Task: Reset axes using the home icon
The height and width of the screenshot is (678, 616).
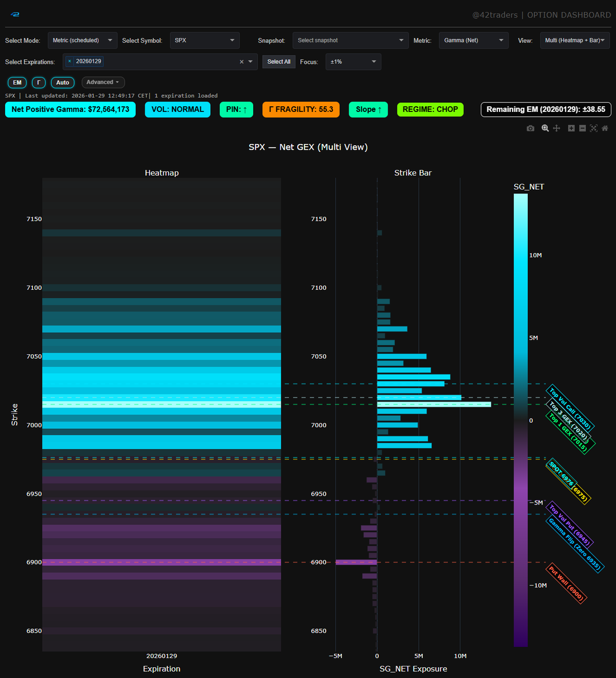Action: tap(605, 128)
